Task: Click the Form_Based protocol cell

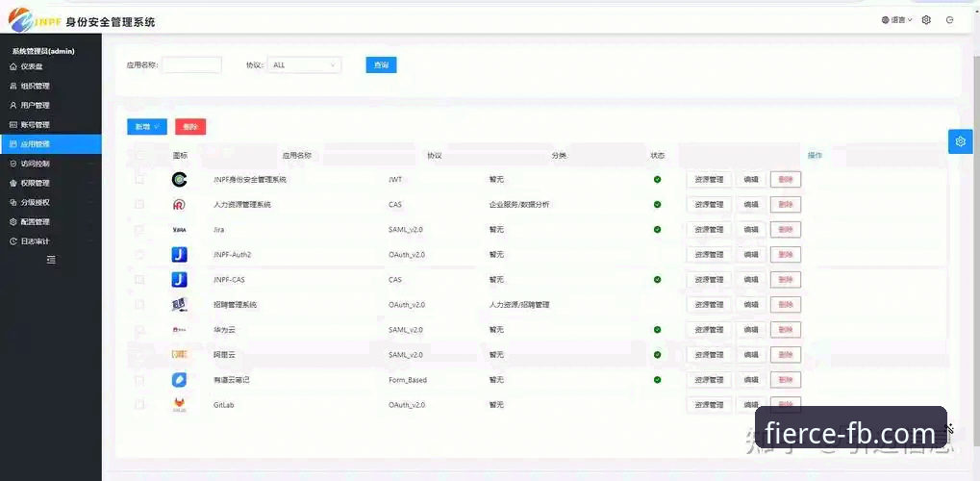Action: click(x=408, y=380)
